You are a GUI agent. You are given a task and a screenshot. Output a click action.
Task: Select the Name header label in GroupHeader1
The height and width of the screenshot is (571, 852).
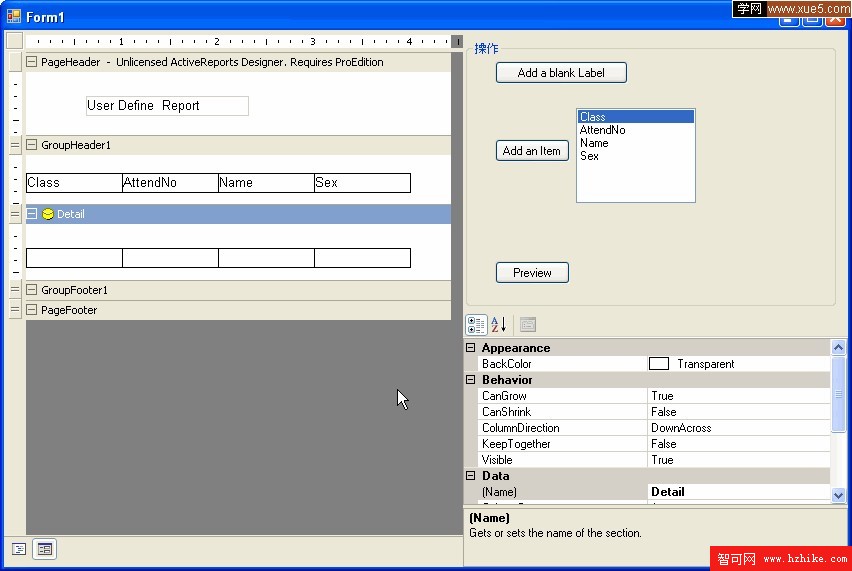tap(266, 183)
